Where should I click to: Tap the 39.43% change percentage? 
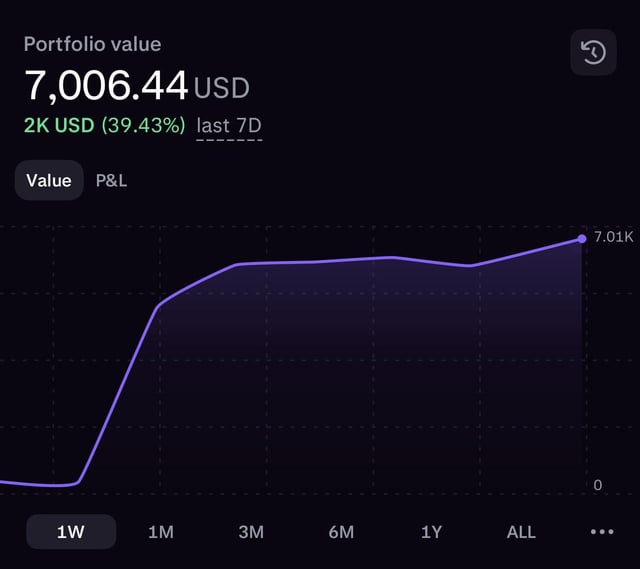(x=143, y=126)
